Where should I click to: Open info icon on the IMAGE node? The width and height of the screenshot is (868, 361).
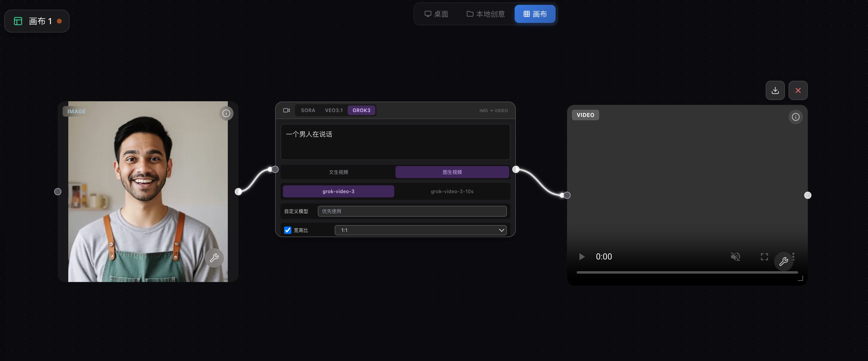tap(226, 113)
